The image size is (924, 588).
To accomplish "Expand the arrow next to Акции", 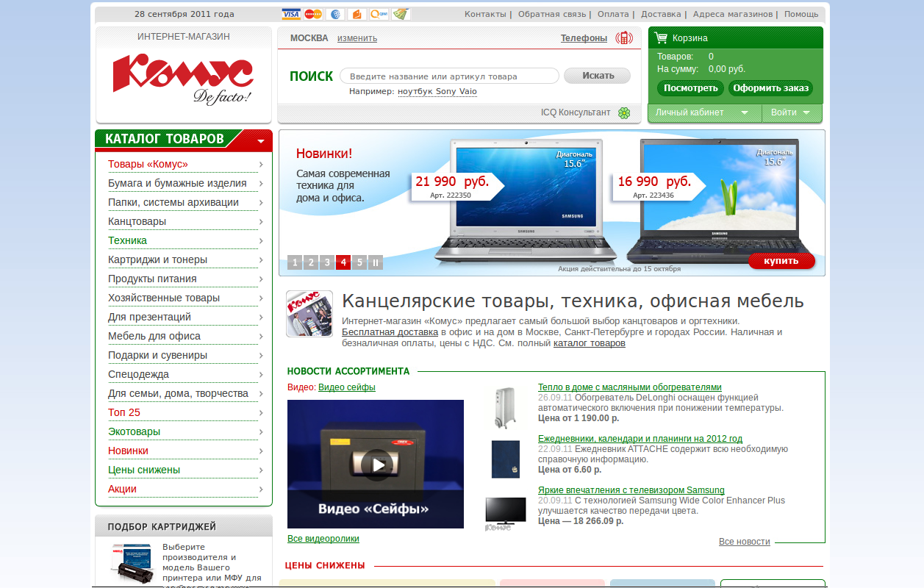I will (261, 489).
